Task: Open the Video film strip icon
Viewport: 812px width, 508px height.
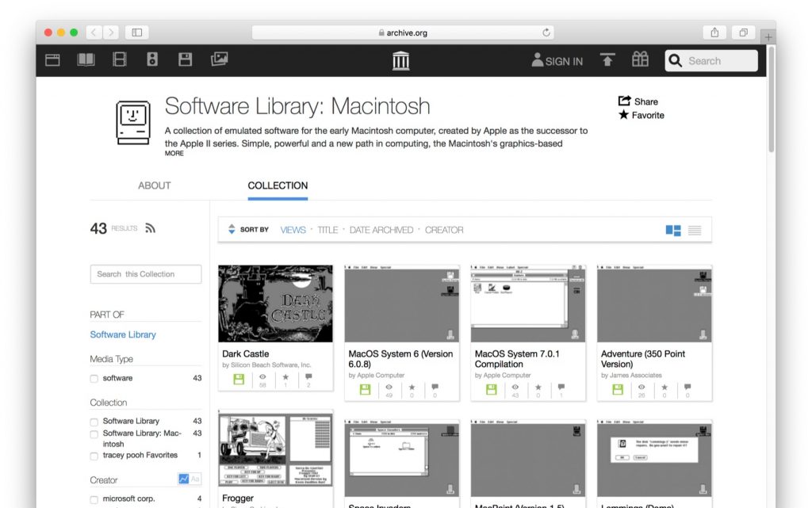Action: pos(119,59)
